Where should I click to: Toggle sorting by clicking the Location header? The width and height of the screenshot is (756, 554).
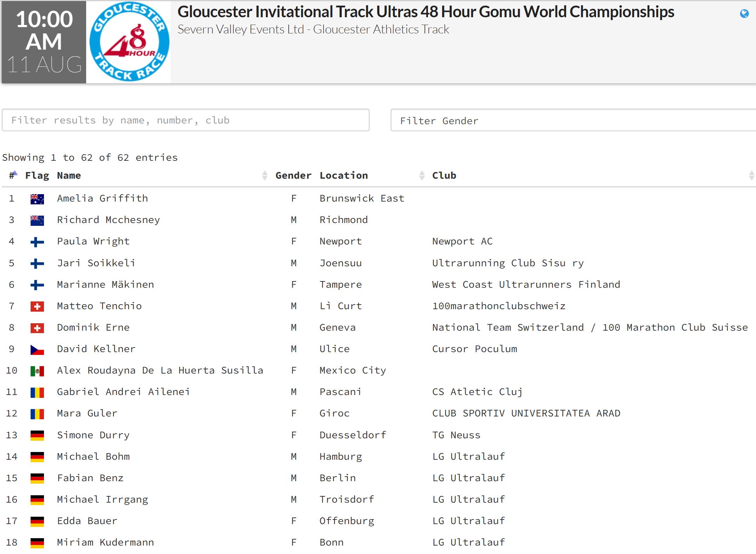coord(344,175)
